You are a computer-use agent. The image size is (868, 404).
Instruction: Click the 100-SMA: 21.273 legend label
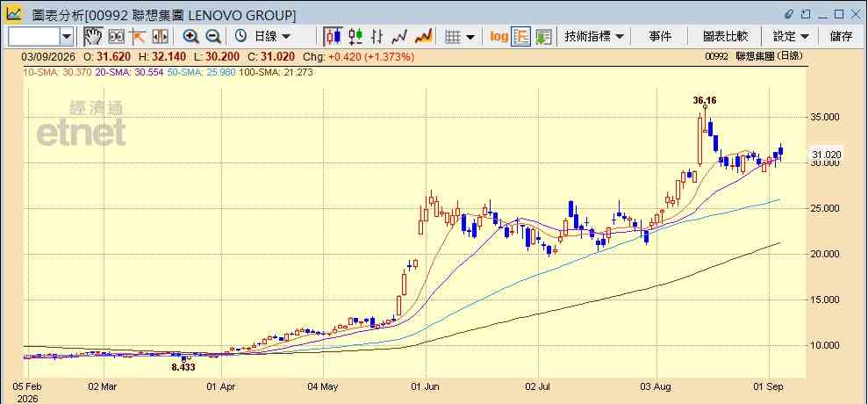tap(276, 72)
